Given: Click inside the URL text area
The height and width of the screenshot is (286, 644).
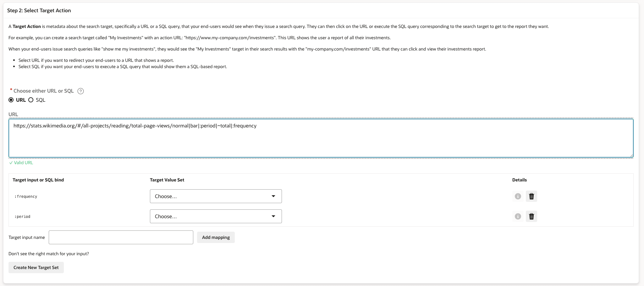Looking at the screenshot, I should (321, 138).
